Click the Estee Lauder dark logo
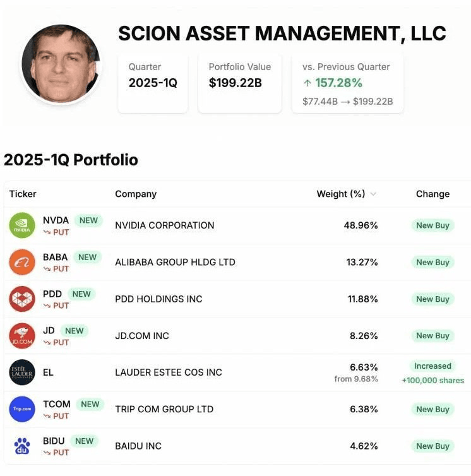 click(x=22, y=372)
